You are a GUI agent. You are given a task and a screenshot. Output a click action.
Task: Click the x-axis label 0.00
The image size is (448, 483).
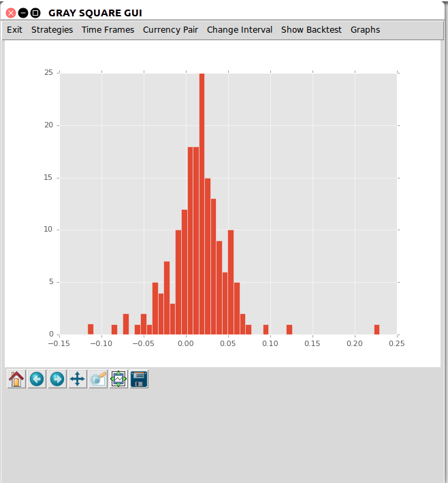click(x=186, y=343)
